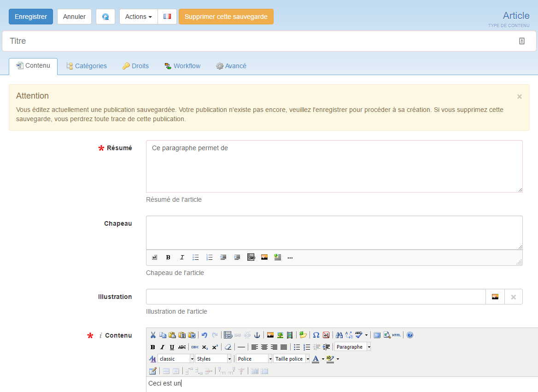Dismiss the Attention warning alert
The image size is (538, 392).
[520, 97]
